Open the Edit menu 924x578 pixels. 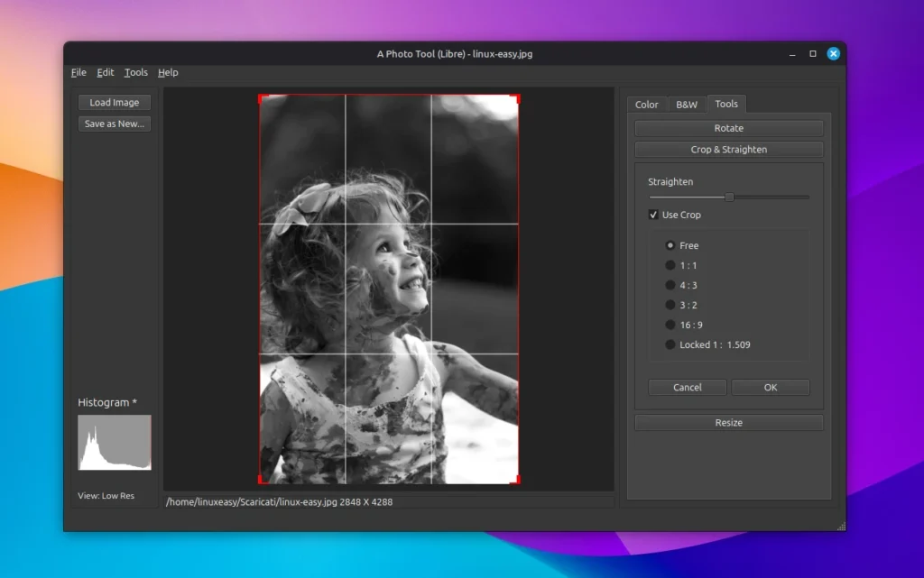coord(105,72)
